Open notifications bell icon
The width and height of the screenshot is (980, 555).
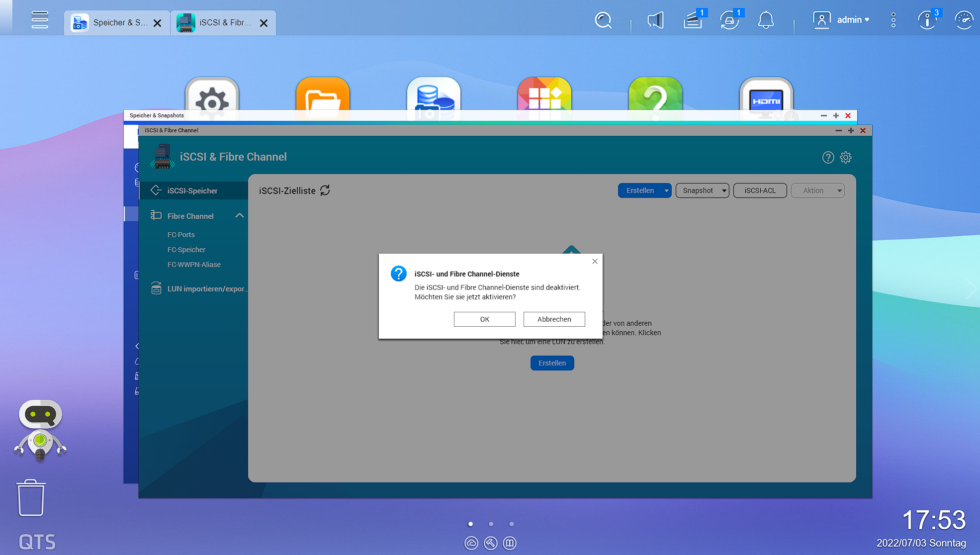[766, 20]
